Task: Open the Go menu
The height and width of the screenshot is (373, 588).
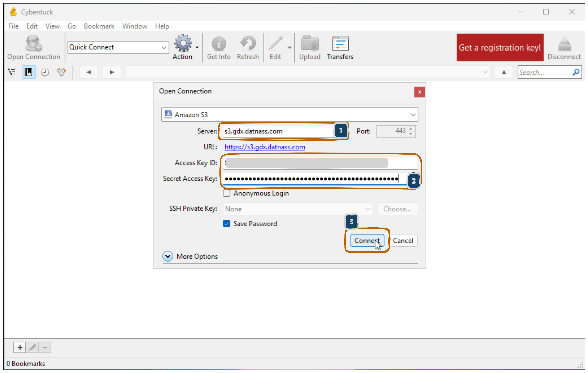Action: point(72,26)
